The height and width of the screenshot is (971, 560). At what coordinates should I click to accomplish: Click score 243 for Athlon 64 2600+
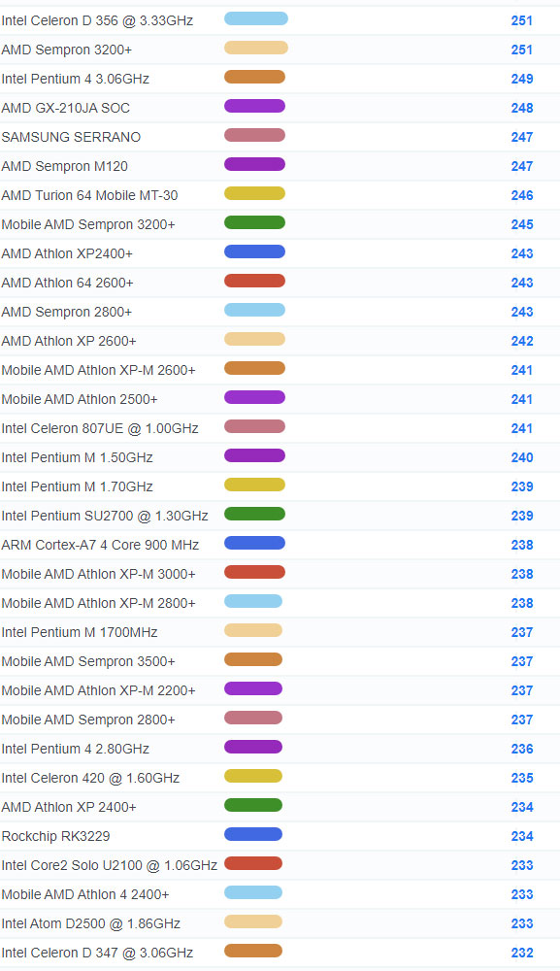tap(521, 283)
